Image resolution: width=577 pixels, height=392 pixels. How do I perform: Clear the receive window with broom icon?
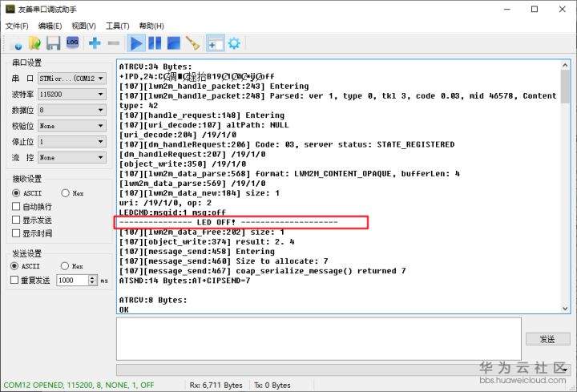point(192,43)
